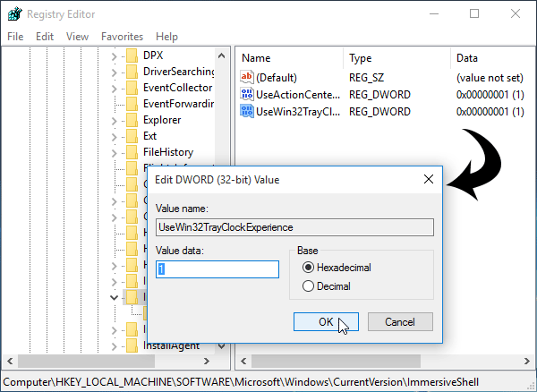
Task: Click the (Default) string value icon
Action: (x=247, y=77)
